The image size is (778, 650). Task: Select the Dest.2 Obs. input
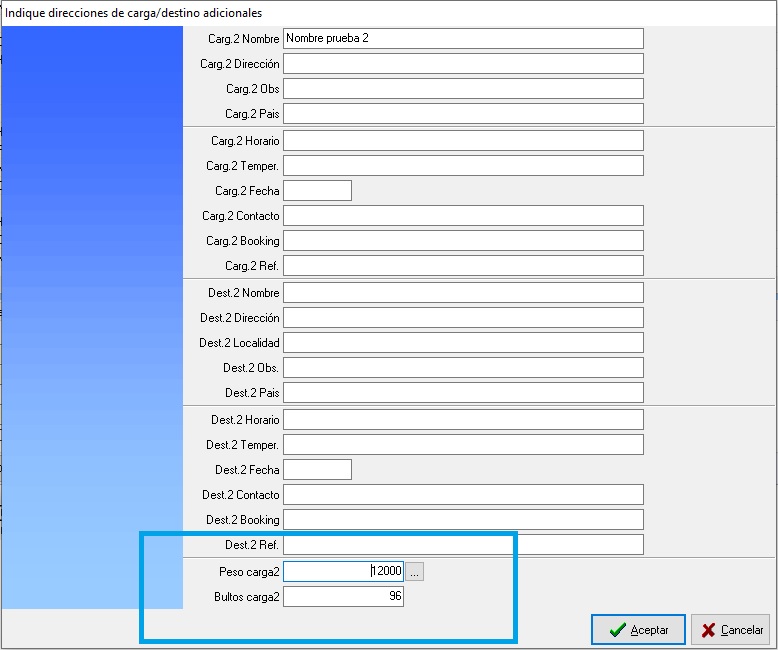(x=463, y=368)
